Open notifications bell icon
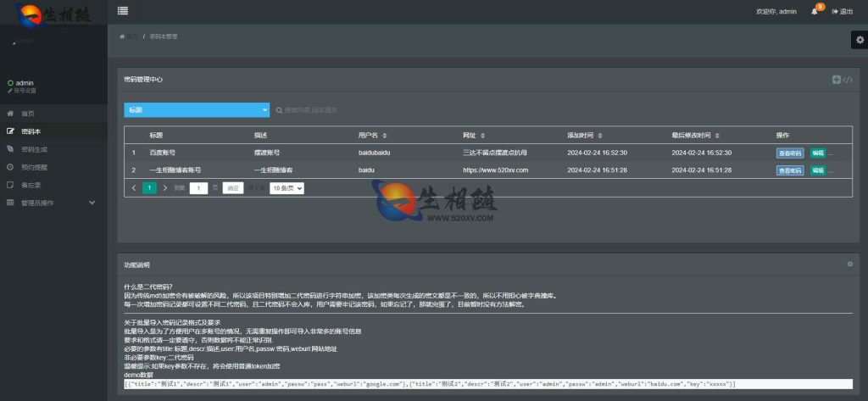868x401 pixels. [815, 12]
